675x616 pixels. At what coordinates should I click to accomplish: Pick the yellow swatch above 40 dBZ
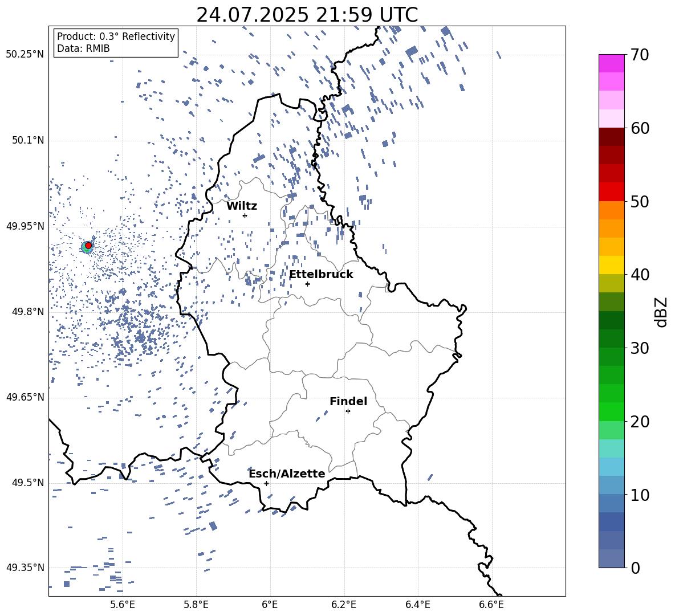pos(611,265)
